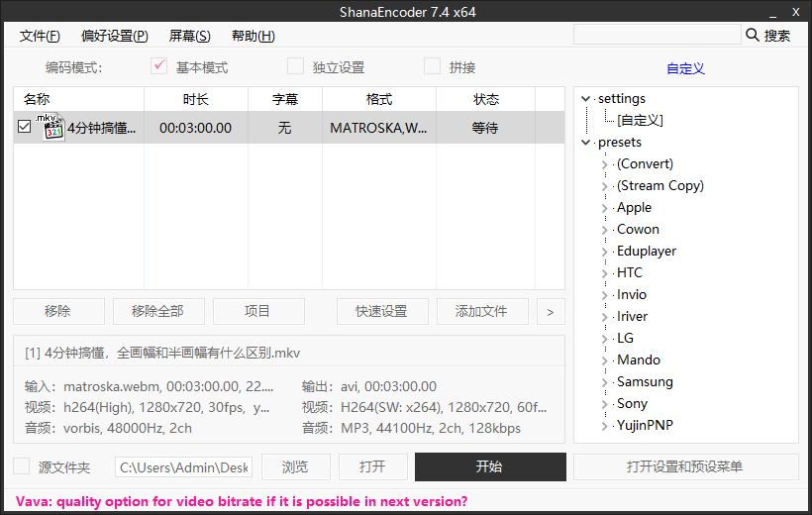Close the ShanaEncoder window
This screenshot has height=515, width=812.
(796, 12)
